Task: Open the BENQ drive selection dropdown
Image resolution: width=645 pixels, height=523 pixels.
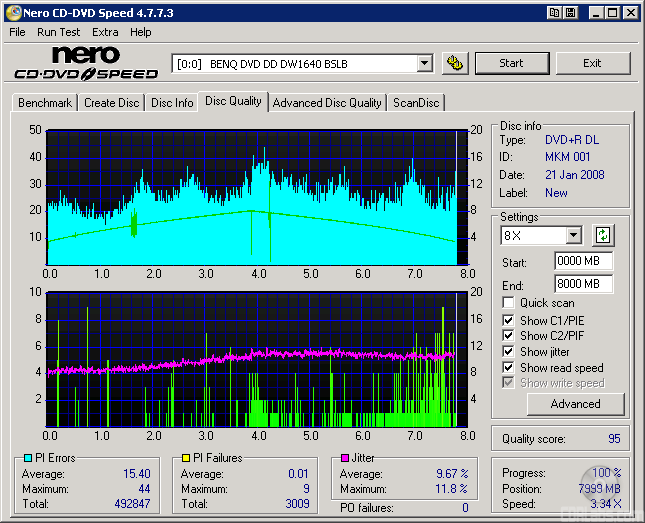Action: click(424, 63)
